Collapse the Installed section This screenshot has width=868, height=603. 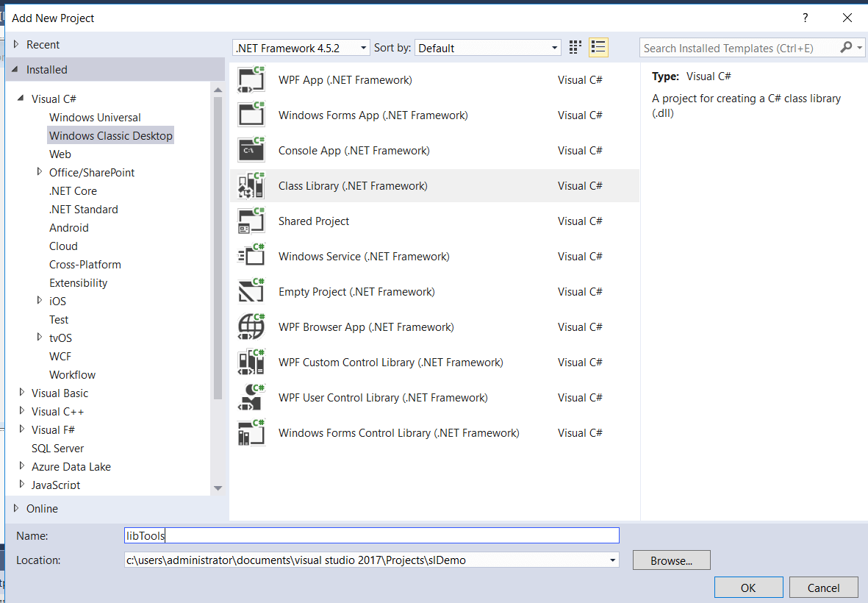(x=15, y=69)
